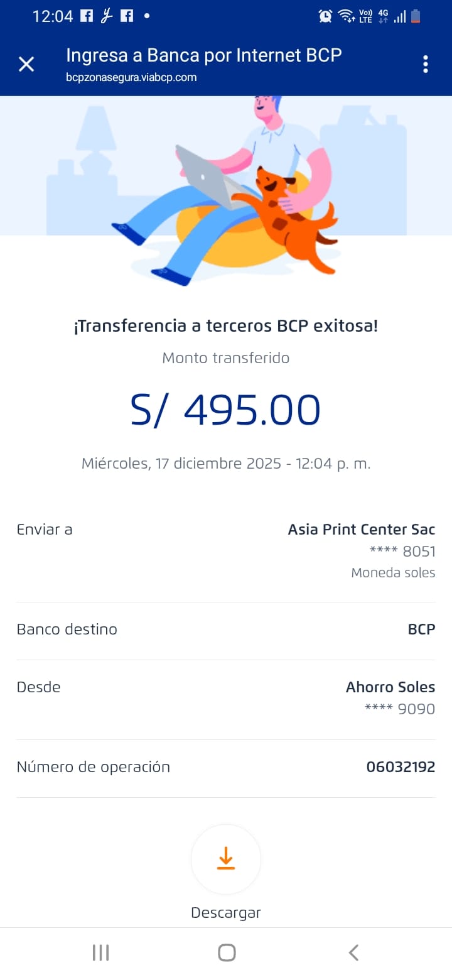This screenshot has height=980, width=452.
Task: Close the BCP browser tab
Action: [26, 64]
